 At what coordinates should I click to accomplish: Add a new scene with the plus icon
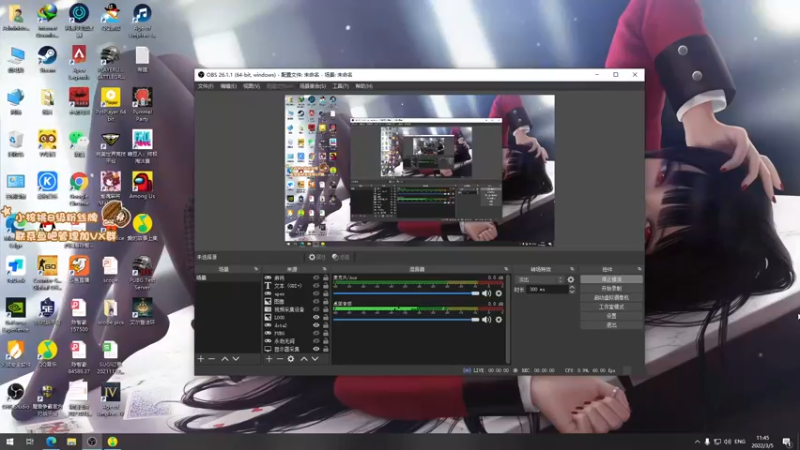[x=201, y=359]
